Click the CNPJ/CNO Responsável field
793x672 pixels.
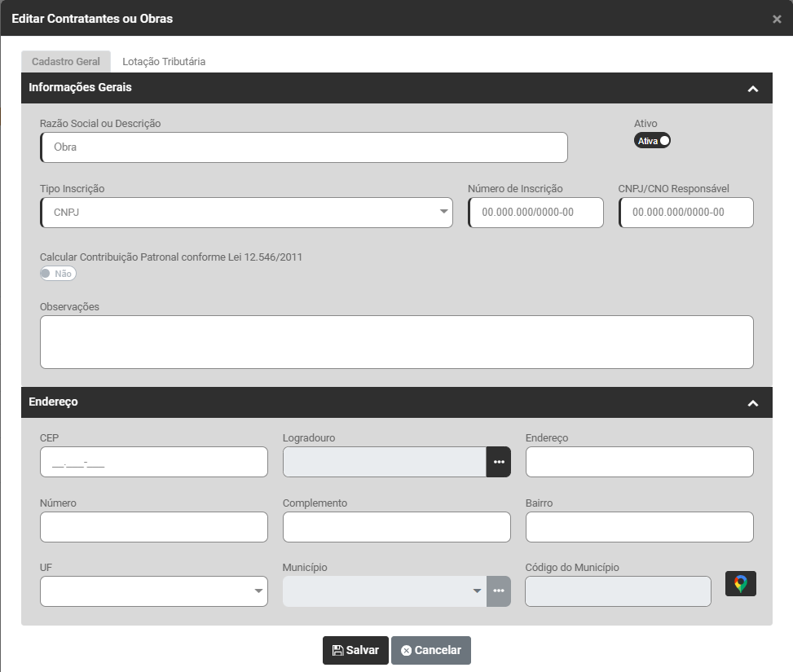point(686,213)
